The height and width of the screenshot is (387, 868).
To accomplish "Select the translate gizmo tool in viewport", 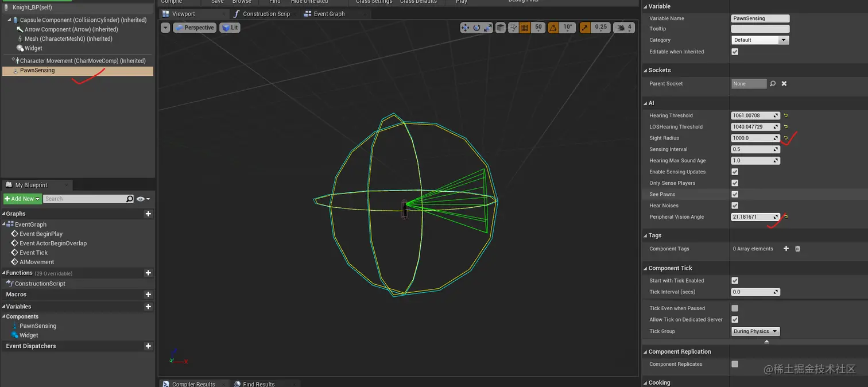I will 466,28.
